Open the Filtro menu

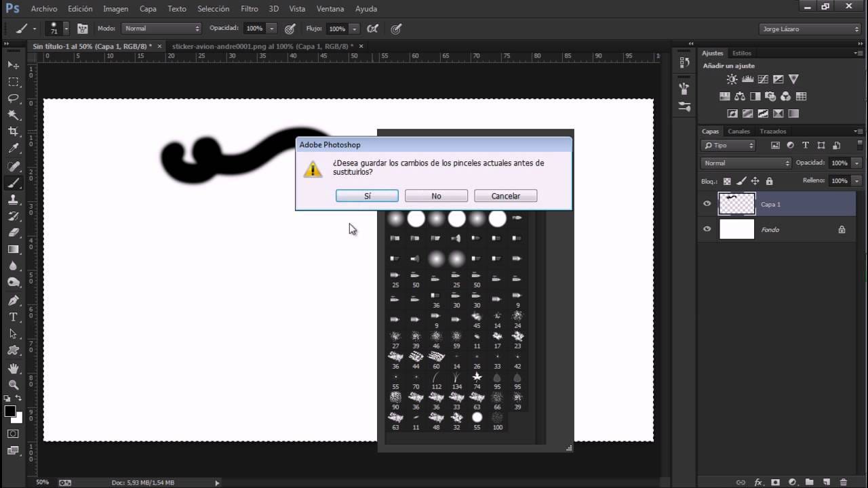pos(249,9)
